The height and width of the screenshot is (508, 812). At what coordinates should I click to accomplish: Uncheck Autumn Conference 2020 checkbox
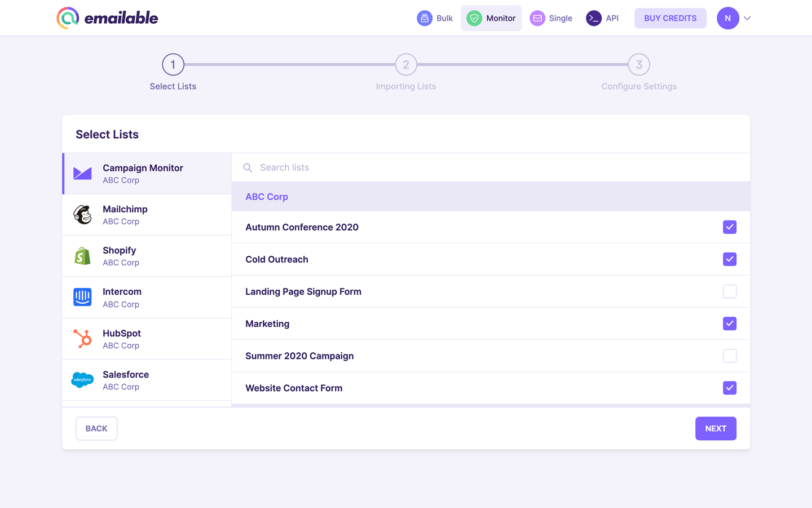pos(730,227)
